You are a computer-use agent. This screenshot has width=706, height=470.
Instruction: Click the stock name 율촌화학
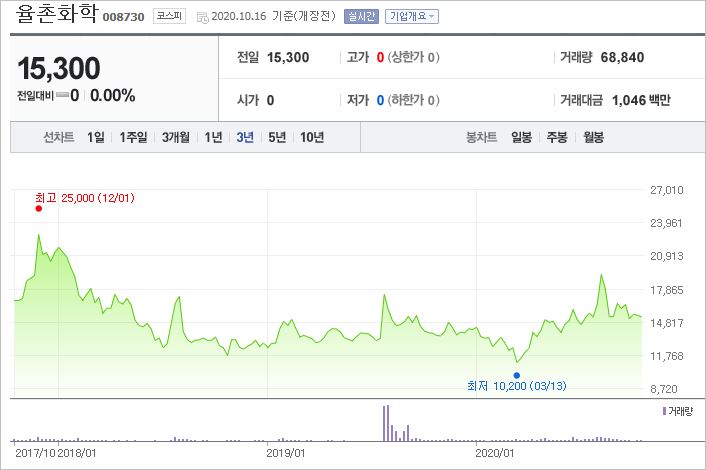pyautogui.click(x=57, y=14)
